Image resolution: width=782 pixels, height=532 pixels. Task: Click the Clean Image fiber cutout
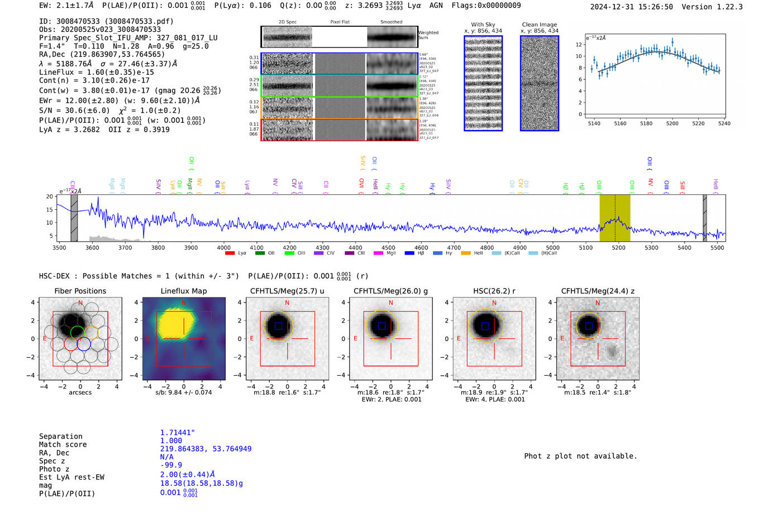point(540,83)
